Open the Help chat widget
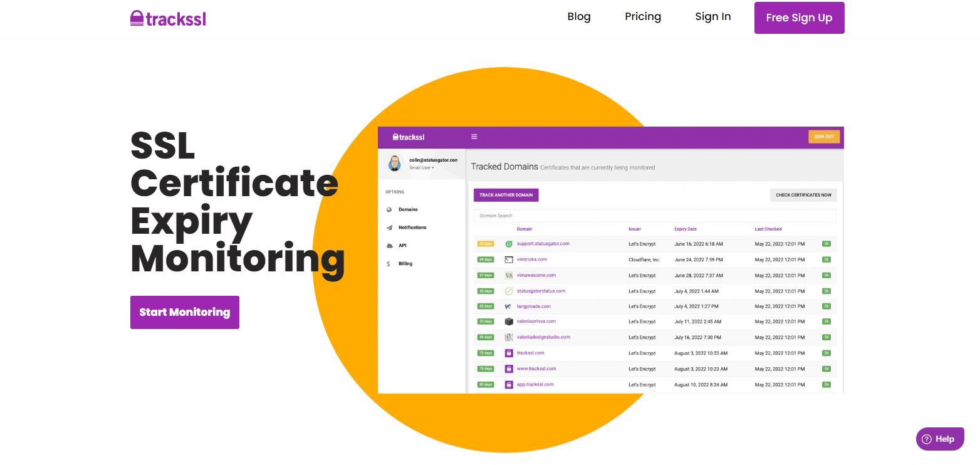This screenshot has width=980, height=465. (x=940, y=439)
